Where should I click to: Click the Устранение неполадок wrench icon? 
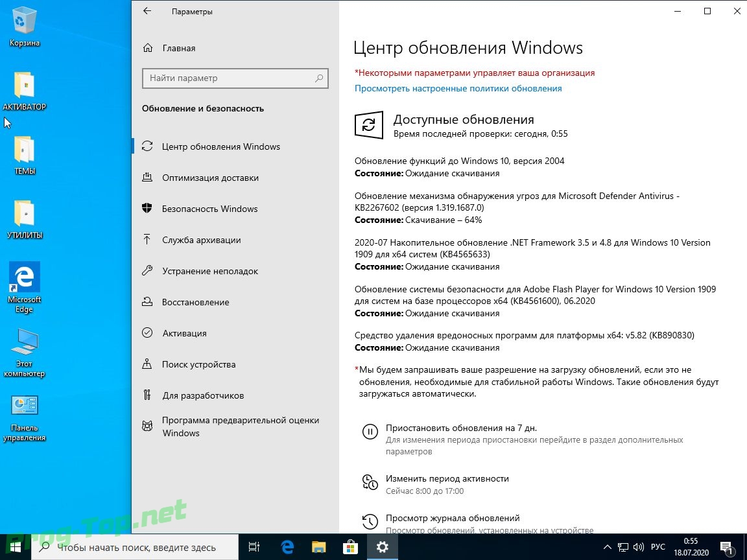(147, 270)
